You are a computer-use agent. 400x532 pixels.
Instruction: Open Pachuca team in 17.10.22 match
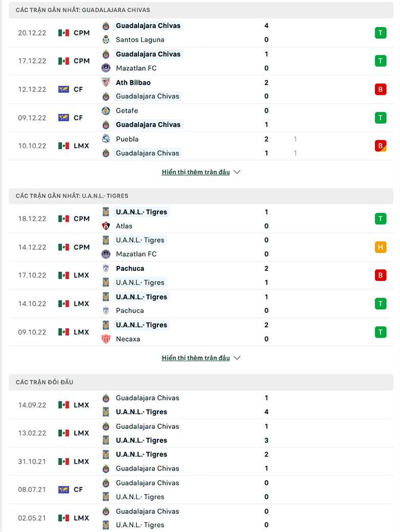coord(130,268)
